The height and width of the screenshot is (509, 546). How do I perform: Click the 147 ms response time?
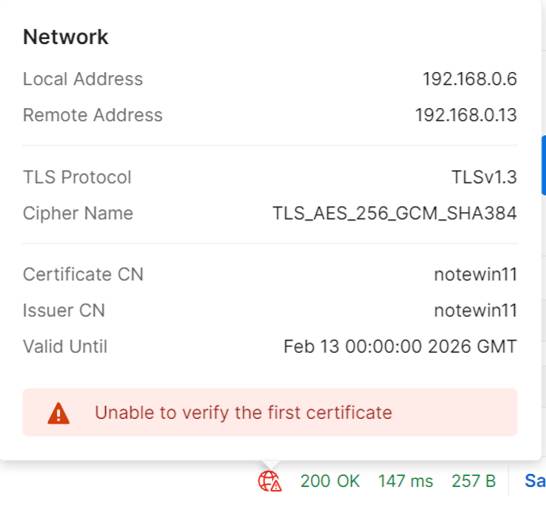tap(406, 481)
